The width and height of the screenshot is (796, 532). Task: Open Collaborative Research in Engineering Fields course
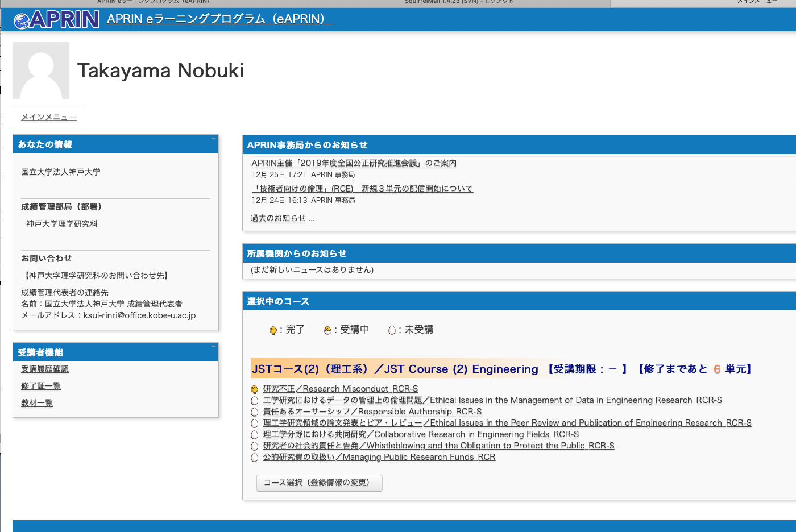click(421, 434)
